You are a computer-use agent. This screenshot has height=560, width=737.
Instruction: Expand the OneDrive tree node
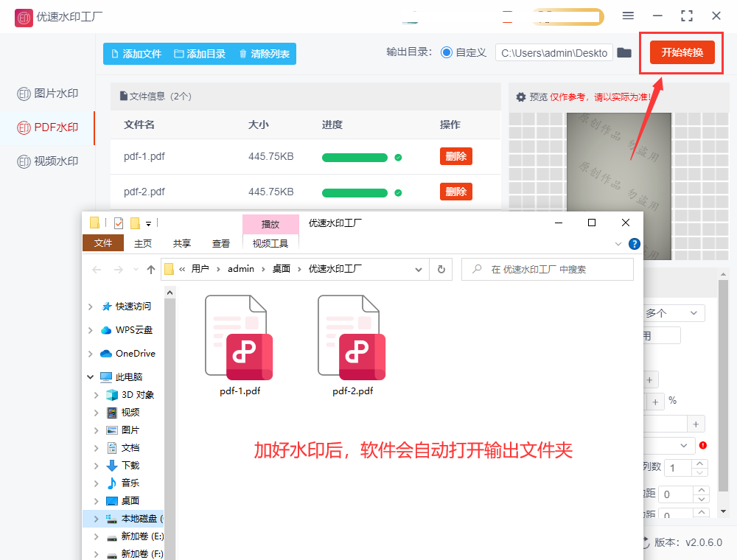pos(90,354)
